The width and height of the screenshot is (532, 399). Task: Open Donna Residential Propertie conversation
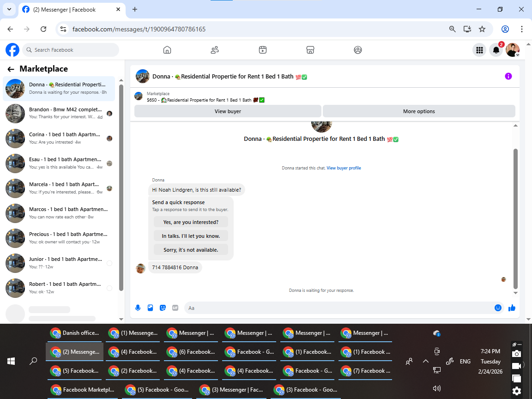tap(59, 89)
